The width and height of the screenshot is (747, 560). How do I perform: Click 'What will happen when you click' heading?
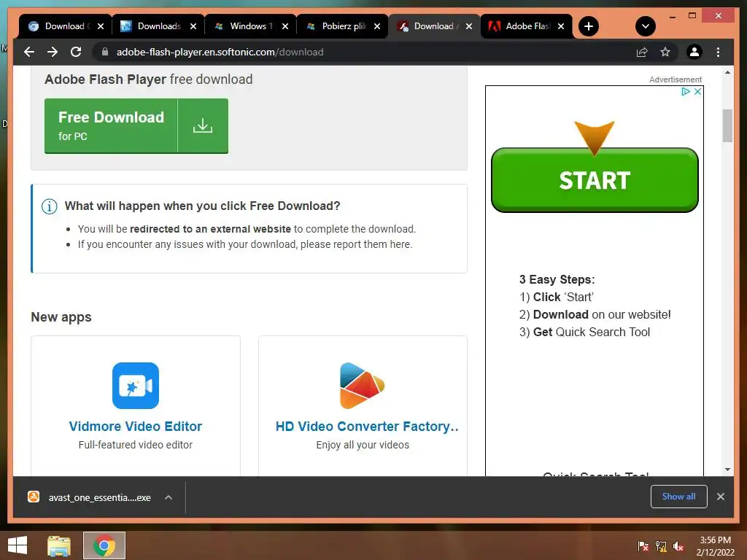click(203, 206)
